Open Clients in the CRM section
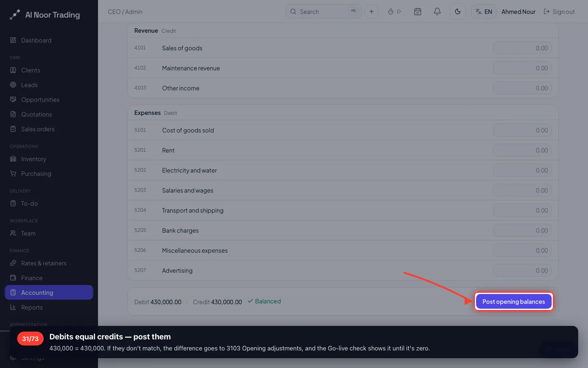This screenshot has height=368, width=588. pyautogui.click(x=49, y=70)
